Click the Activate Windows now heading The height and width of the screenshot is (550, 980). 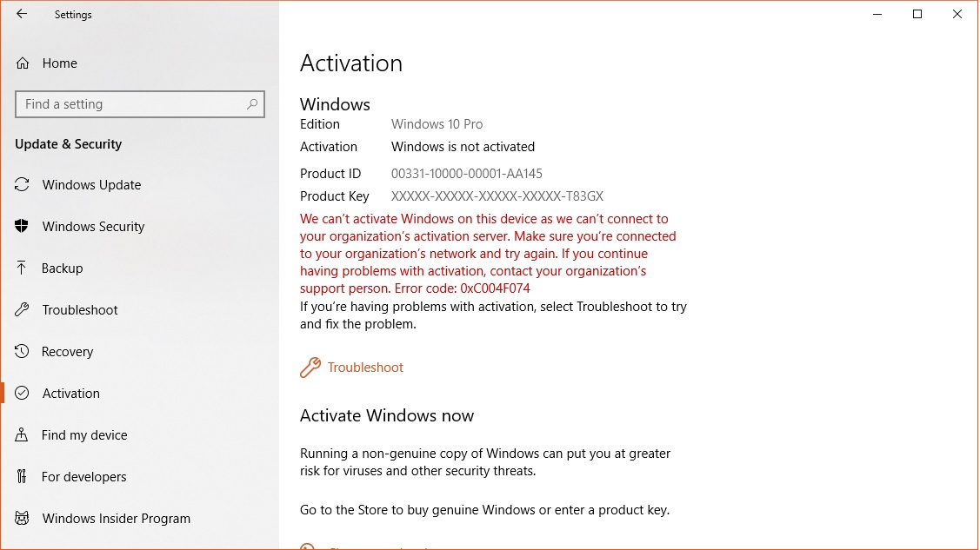[x=387, y=416]
